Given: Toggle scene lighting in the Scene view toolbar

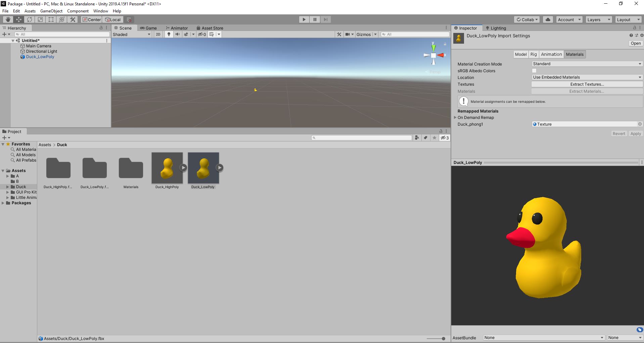Looking at the screenshot, I should [169, 34].
